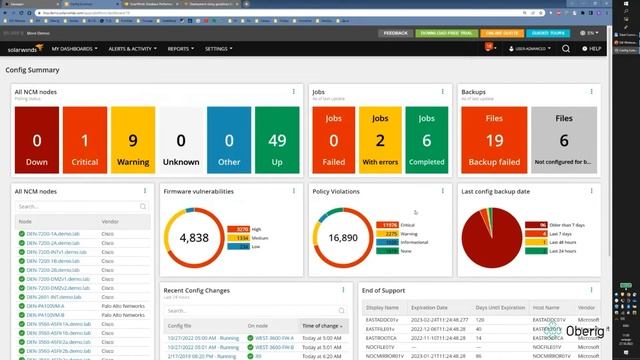The width and height of the screenshot is (640, 360).
Task: Click Jobs With errors tile
Action: [x=380, y=140]
